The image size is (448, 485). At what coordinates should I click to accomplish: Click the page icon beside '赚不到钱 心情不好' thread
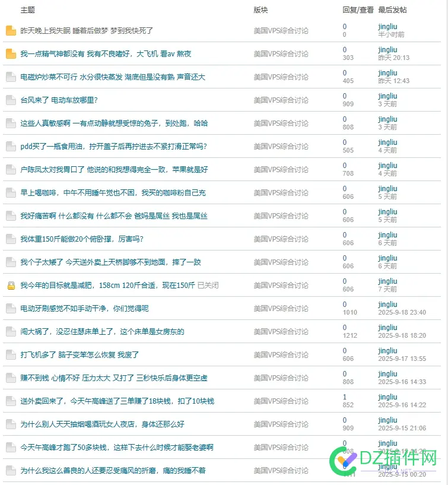(11, 378)
